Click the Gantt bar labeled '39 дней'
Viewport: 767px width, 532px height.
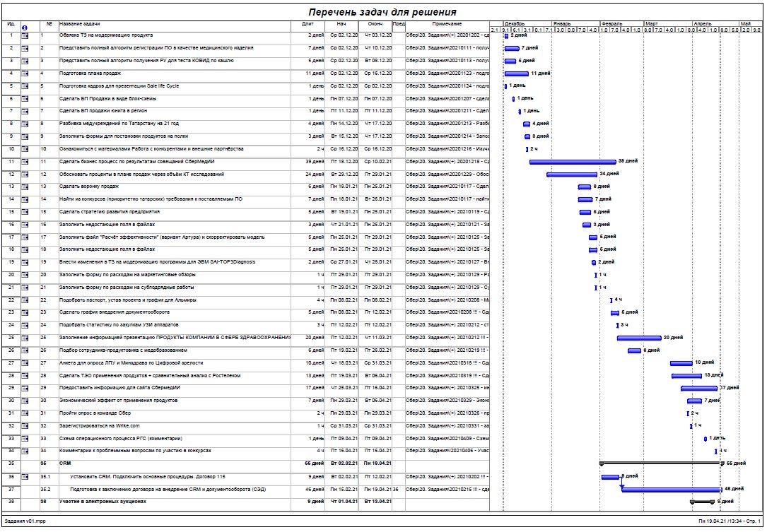tap(573, 162)
